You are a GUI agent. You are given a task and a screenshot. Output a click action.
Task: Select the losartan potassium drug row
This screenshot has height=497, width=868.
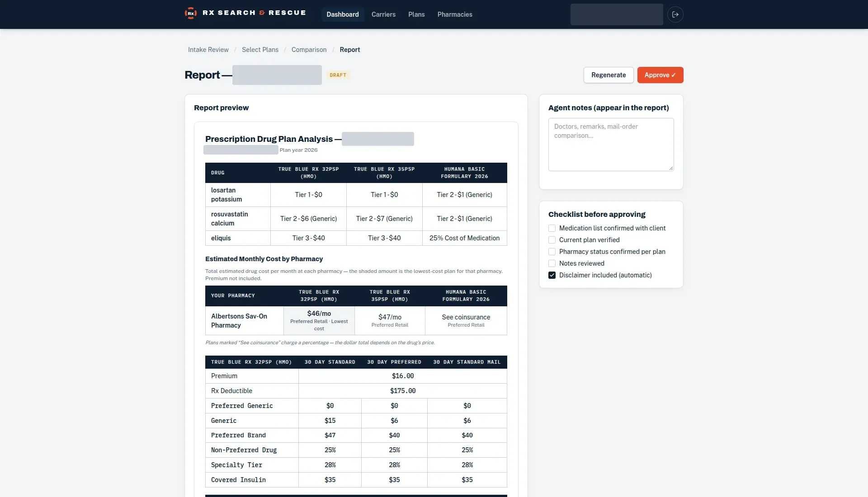coord(356,195)
